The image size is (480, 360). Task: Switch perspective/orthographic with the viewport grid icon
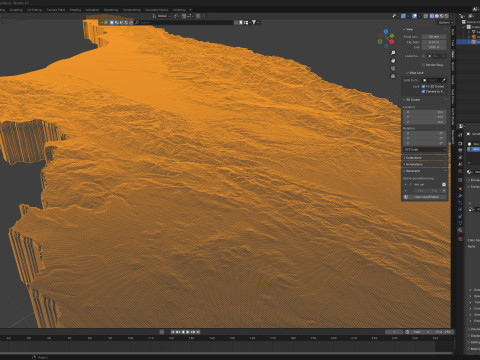pos(393,76)
